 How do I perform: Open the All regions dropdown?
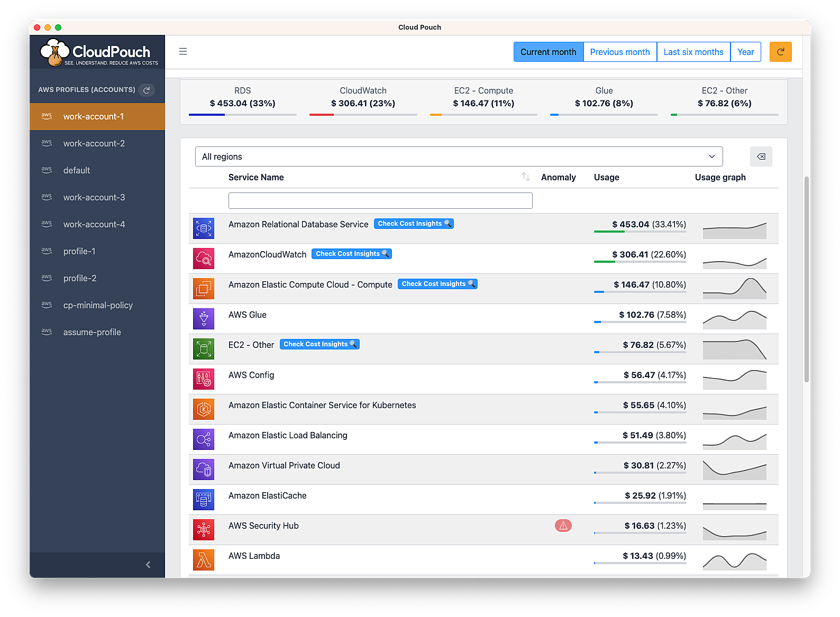(459, 156)
